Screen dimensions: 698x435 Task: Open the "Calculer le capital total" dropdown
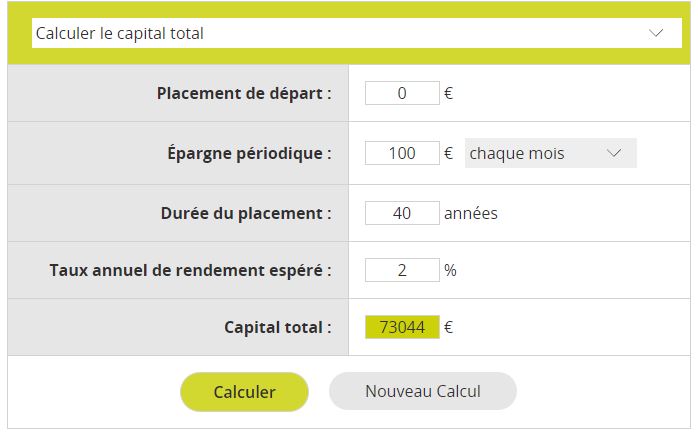tap(340, 33)
